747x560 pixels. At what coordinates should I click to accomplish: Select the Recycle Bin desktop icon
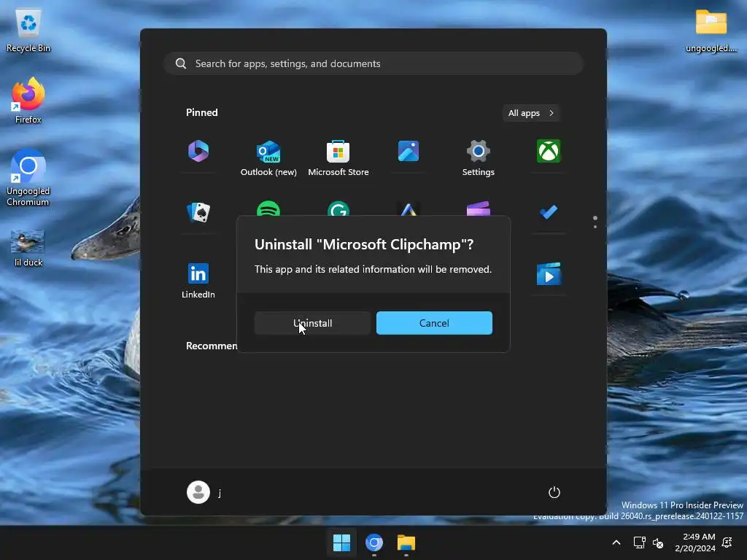[x=28, y=31]
